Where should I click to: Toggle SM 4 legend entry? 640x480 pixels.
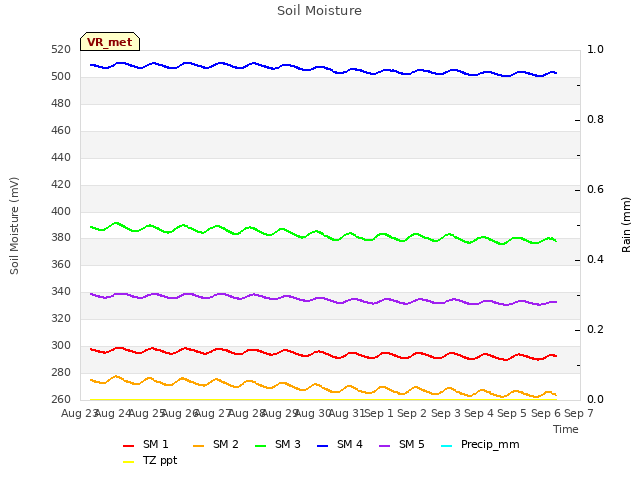click(x=340, y=444)
